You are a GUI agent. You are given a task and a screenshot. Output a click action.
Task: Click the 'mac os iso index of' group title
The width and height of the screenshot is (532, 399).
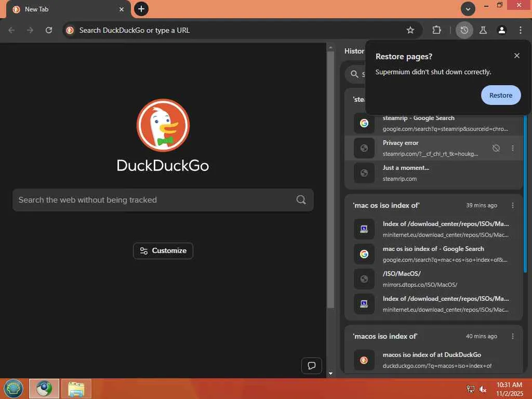[386, 205]
